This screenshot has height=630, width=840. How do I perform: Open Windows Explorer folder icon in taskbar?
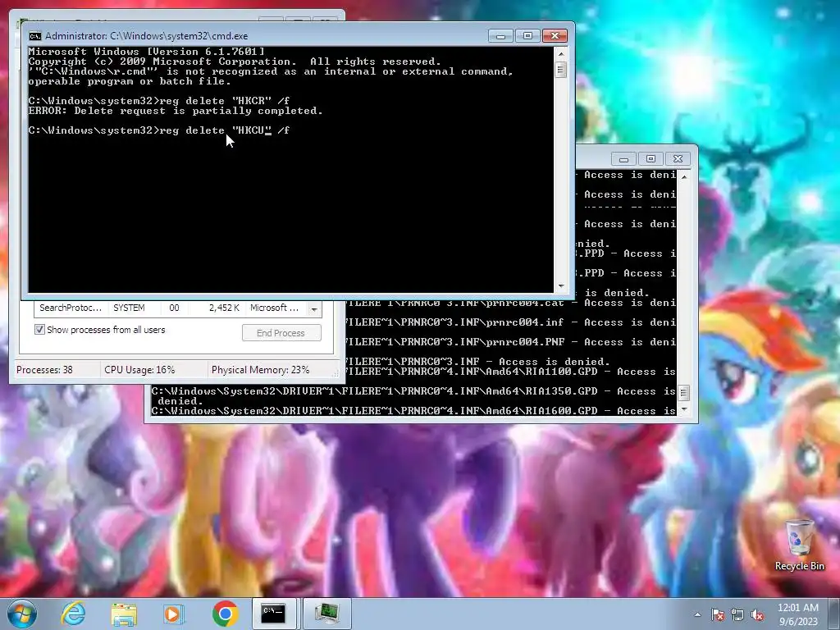(x=124, y=614)
